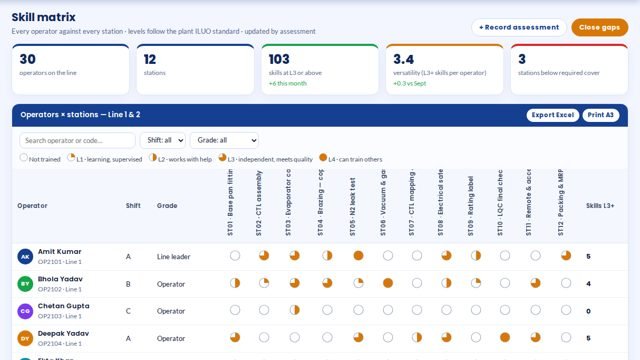Image resolution: width=640 pixels, height=360 pixels.
Task: Select Bhola Yadav's ST06 Vacuum skill
Action: coord(388,283)
